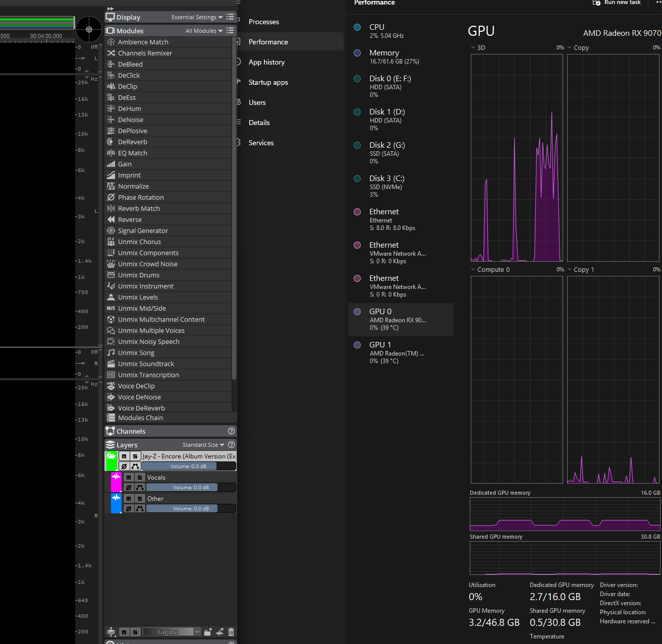Open the Modules list options icon
The height and width of the screenshot is (644, 662).
pos(230,31)
